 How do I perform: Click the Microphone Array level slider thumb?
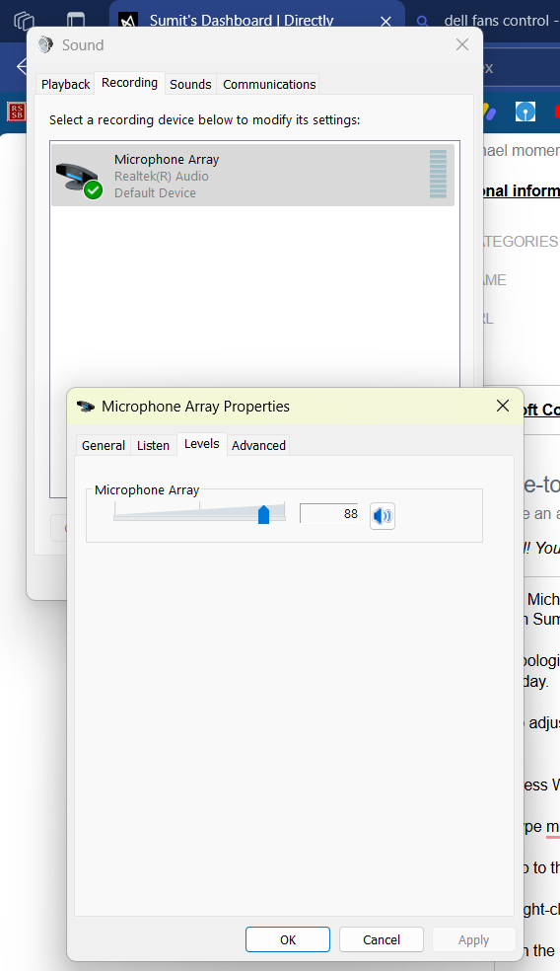(263, 514)
